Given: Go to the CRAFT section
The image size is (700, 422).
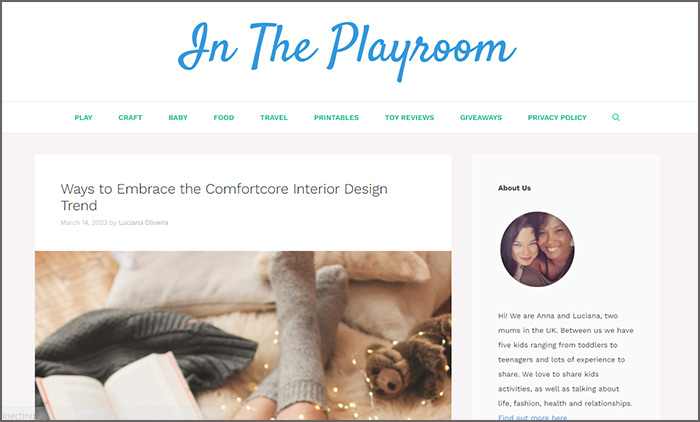Looking at the screenshot, I should [130, 117].
